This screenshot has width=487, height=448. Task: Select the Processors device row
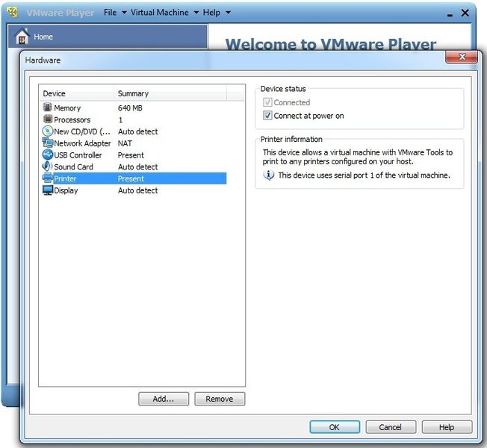(72, 119)
